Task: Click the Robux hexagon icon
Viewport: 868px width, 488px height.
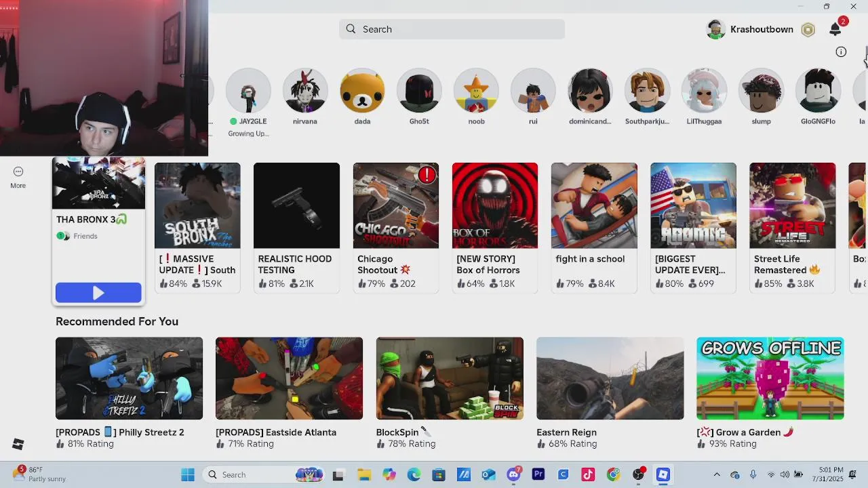Action: 808,29
